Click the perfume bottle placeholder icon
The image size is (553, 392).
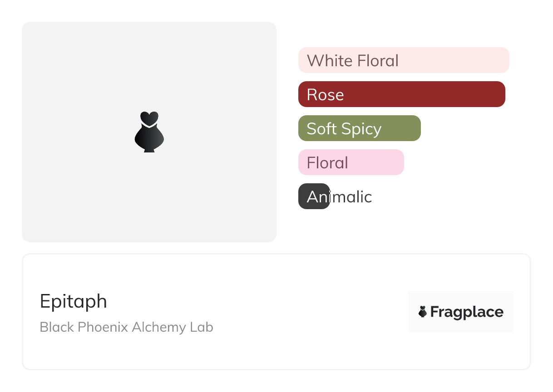tap(149, 132)
